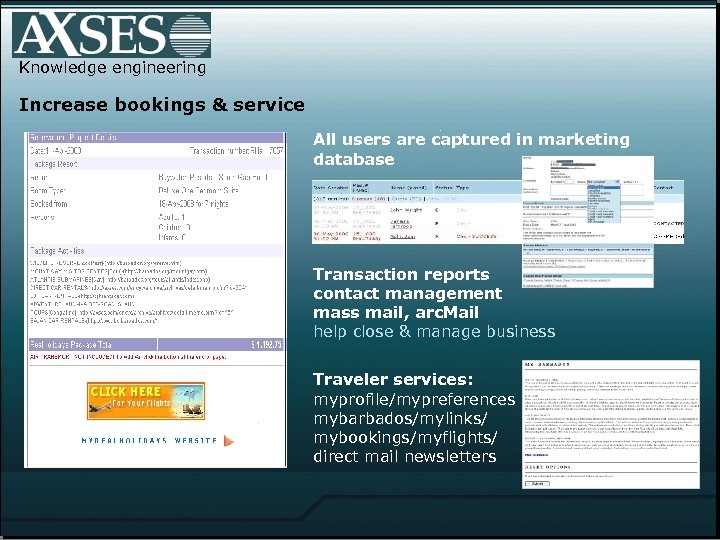Select the 'Increase bookings & service' heading

click(x=162, y=105)
